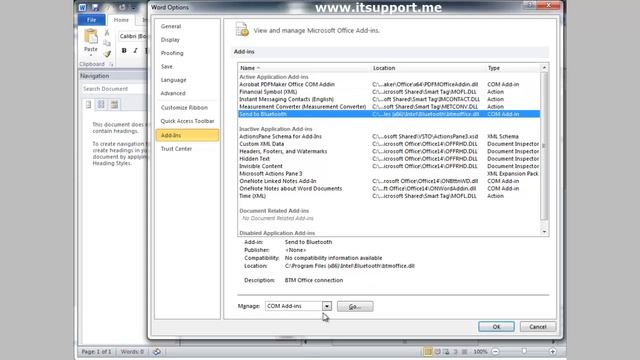Select Financial Symbol (XML) row
The height and width of the screenshot is (360, 640).
389,92
